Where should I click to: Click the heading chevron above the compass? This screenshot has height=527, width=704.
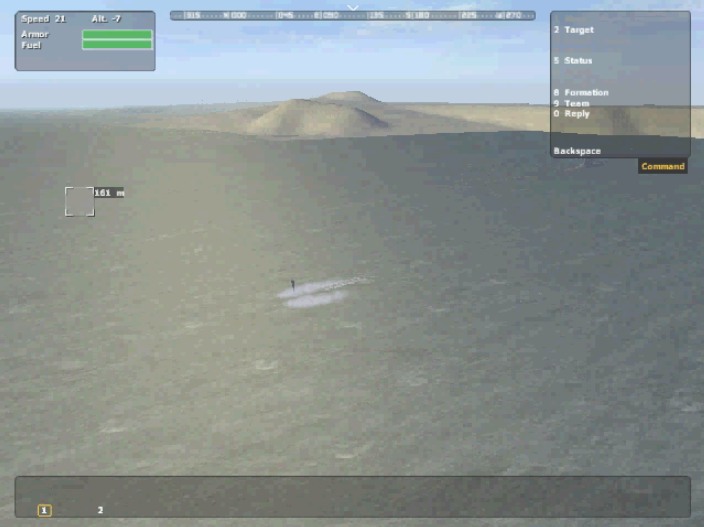[352, 7]
